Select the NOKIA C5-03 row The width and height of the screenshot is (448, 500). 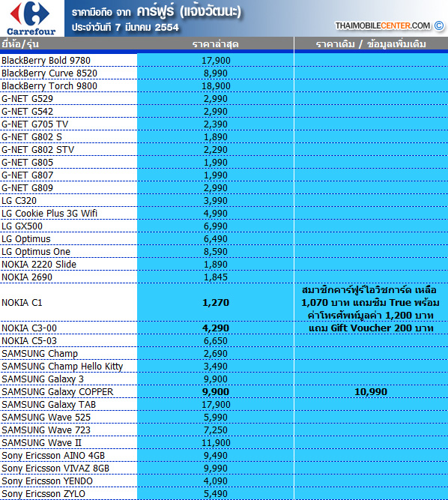pyautogui.click(x=224, y=340)
